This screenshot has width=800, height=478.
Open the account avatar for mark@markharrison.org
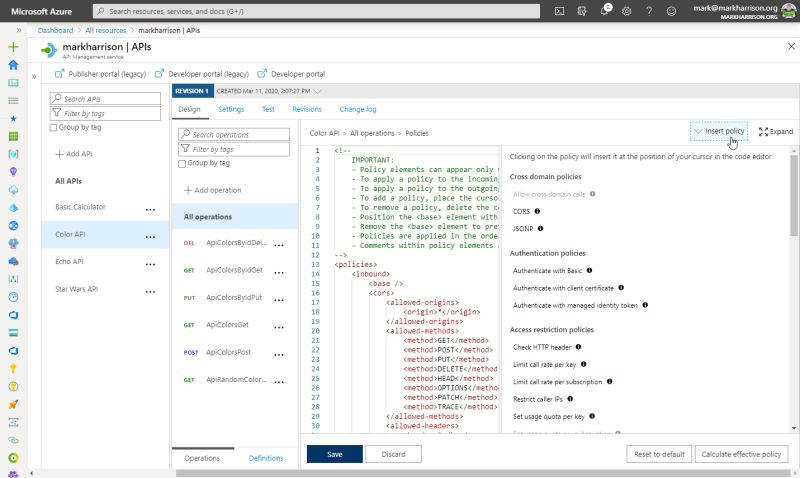point(789,11)
